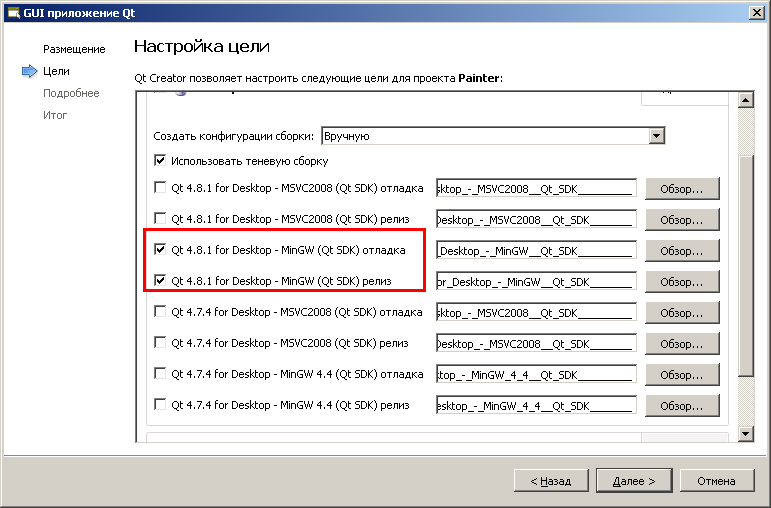This screenshot has height=508, width=771.
Task: Click path field for Qt 4.8.1 MinGW отладка
Action: tap(536, 251)
